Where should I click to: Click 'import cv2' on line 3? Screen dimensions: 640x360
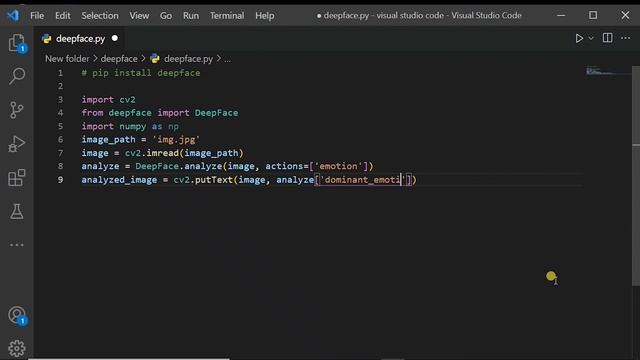(x=108, y=100)
